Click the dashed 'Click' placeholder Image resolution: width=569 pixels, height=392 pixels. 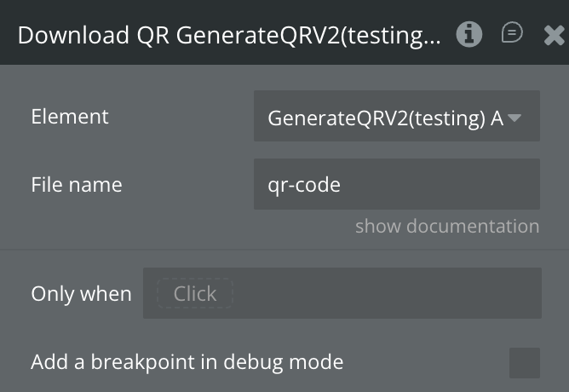(195, 294)
